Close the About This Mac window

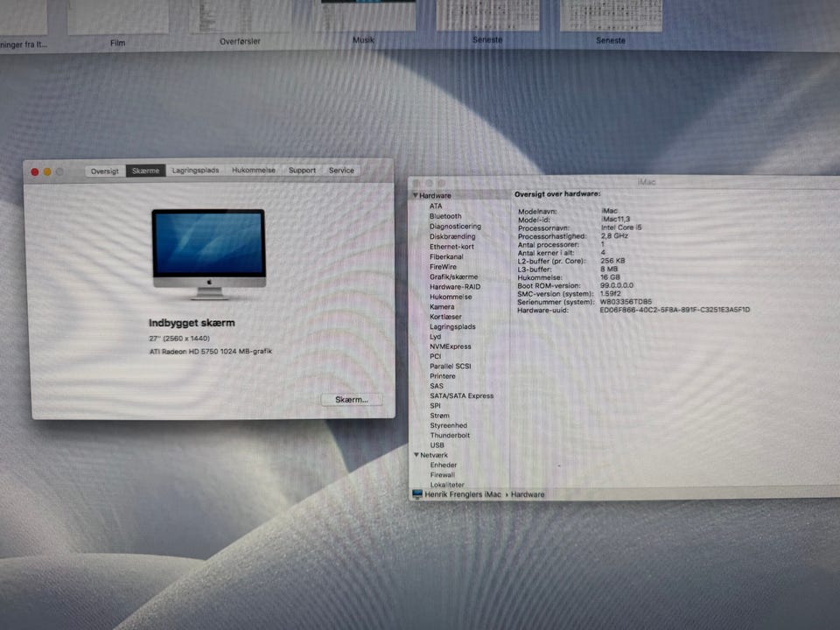tap(35, 172)
